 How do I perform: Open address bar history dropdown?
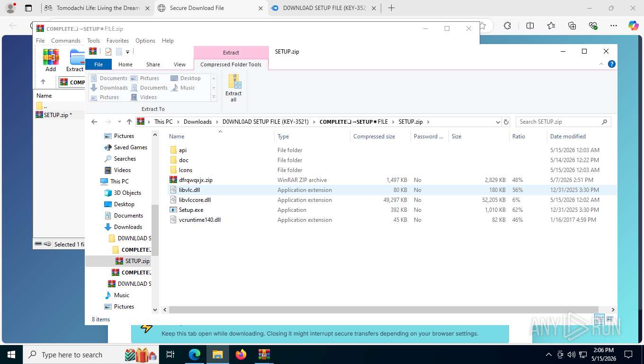tap(498, 122)
